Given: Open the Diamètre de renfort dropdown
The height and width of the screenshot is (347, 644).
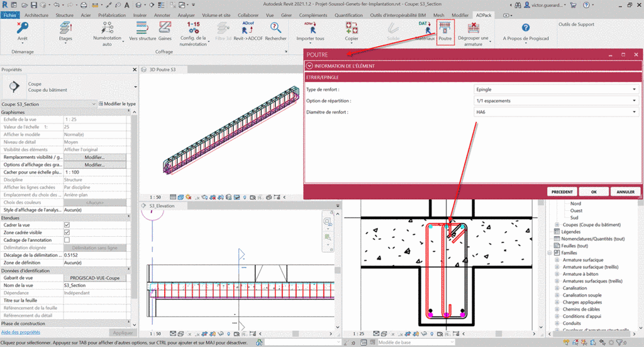Looking at the screenshot, I should pyautogui.click(x=556, y=112).
